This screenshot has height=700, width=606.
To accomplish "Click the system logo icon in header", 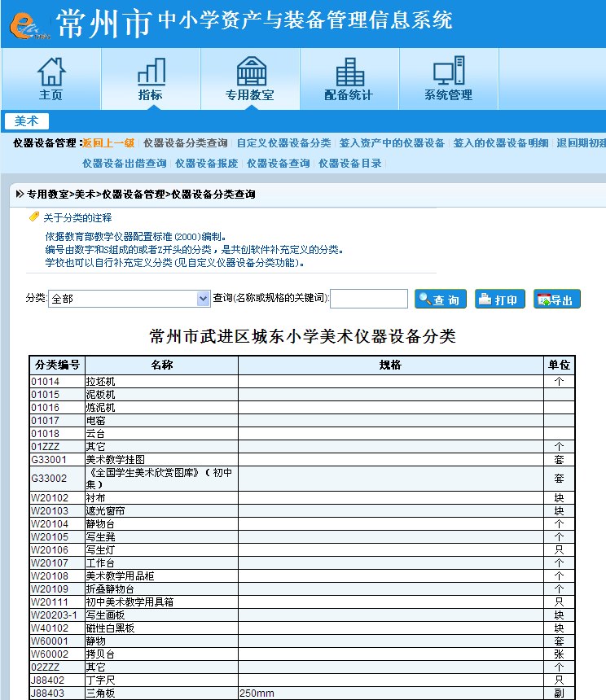I will coord(29,25).
